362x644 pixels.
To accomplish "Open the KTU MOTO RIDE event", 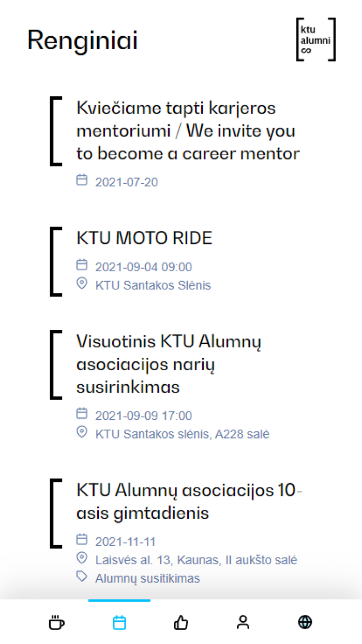I will (x=144, y=238).
